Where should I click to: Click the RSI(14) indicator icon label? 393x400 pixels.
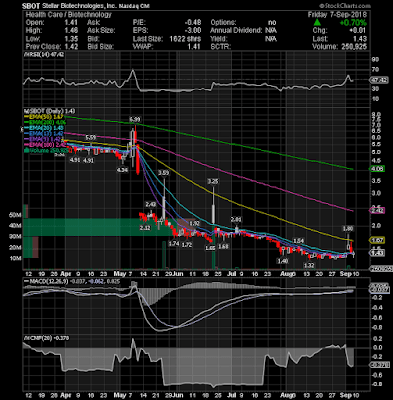point(25,55)
